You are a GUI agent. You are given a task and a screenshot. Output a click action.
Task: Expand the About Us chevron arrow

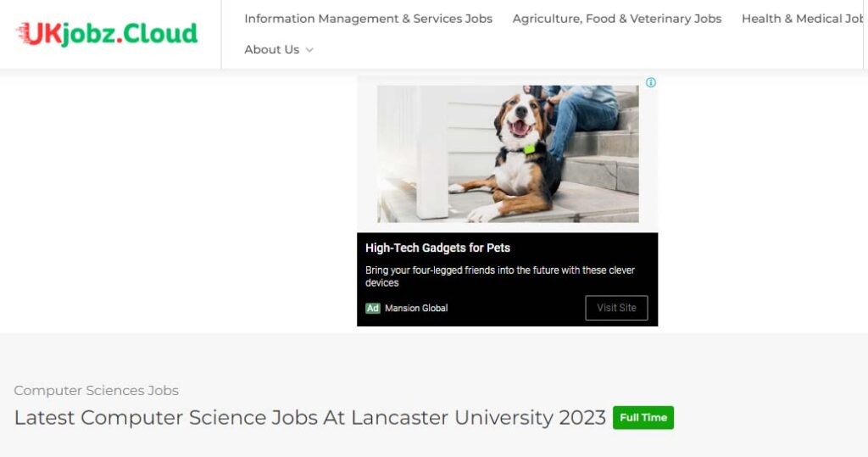tap(309, 50)
